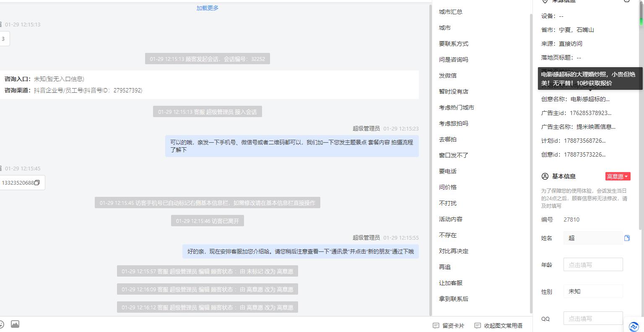Viewport: 644px width, 332px height.
Task: Click the QQ input field
Action: pos(593,318)
